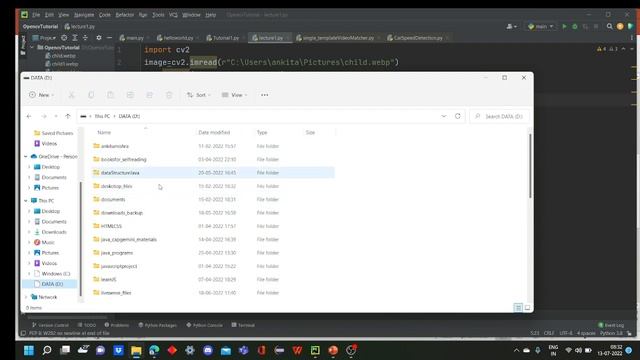Open File Explorer from the taskbar

tap(136, 350)
